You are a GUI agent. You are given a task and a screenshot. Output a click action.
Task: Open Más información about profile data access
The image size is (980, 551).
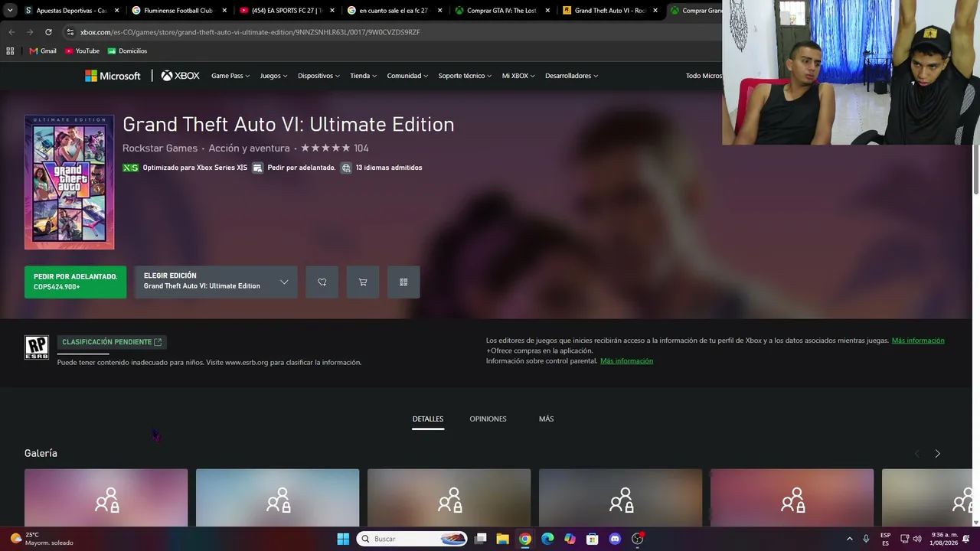918,341
